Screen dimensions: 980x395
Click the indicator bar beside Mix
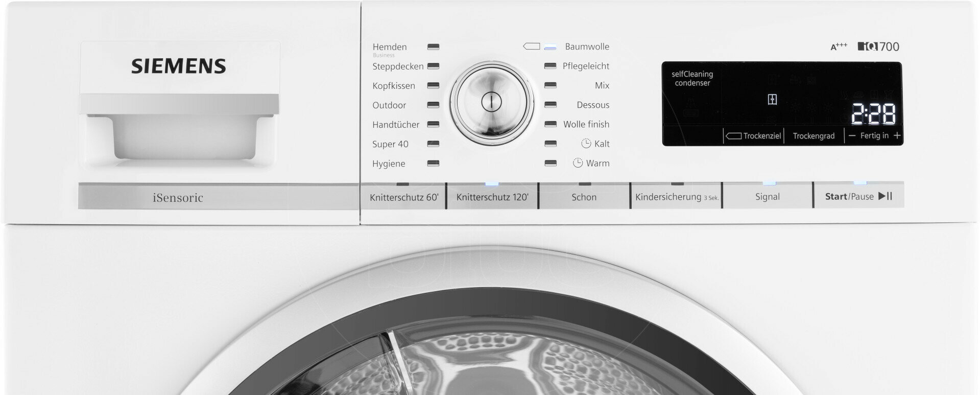tap(550, 85)
